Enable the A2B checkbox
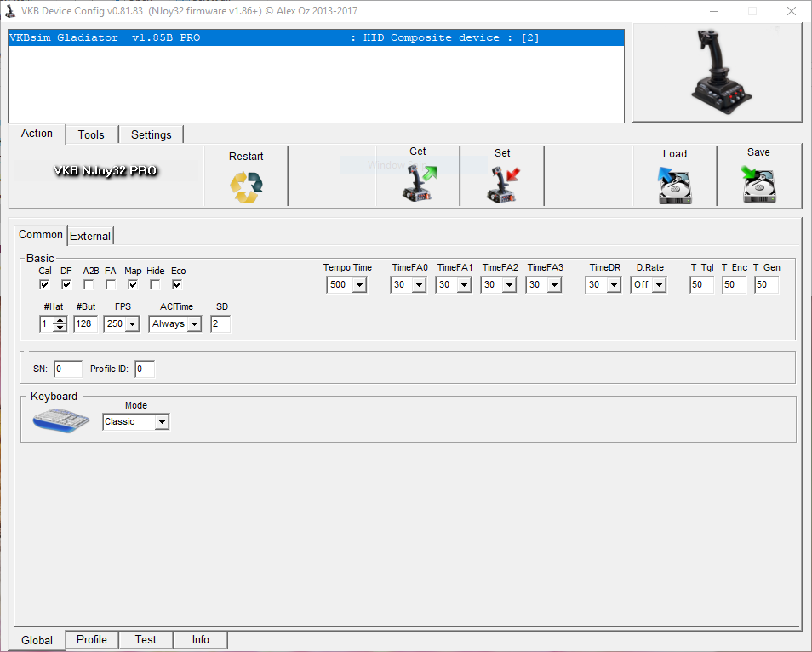812x652 pixels. pos(89,284)
